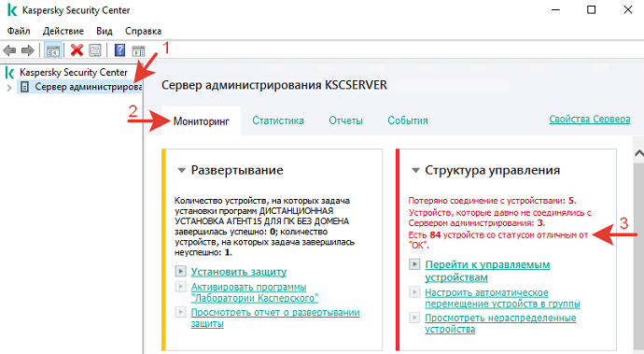This screenshot has width=644, height=354.
Task: Switch to the Отчеты tab
Action: (346, 120)
